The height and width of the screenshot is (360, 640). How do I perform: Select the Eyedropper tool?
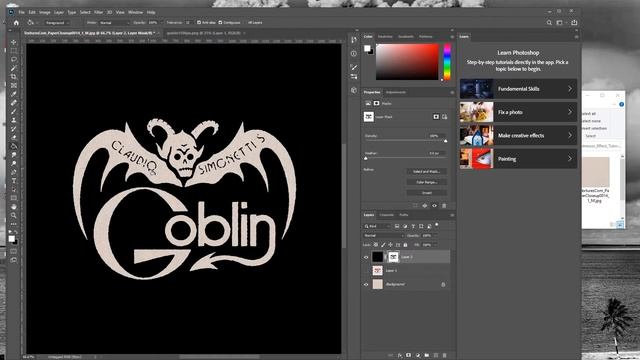point(13,94)
